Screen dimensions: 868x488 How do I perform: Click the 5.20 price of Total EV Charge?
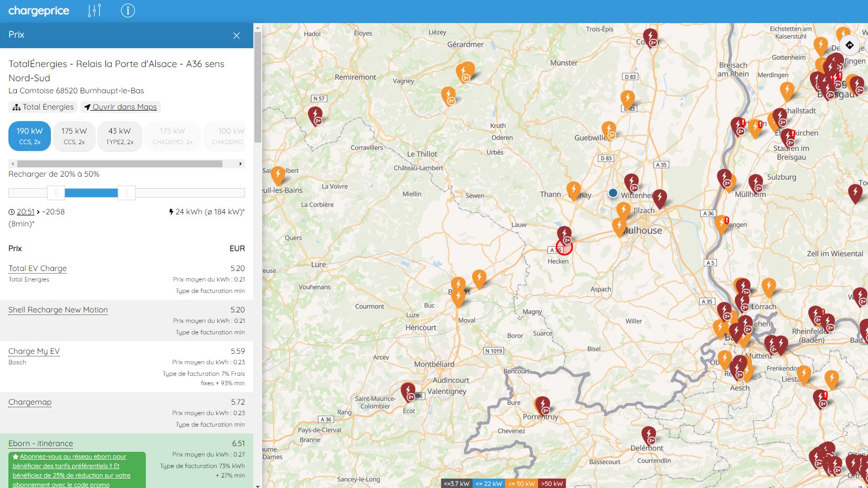tap(238, 268)
